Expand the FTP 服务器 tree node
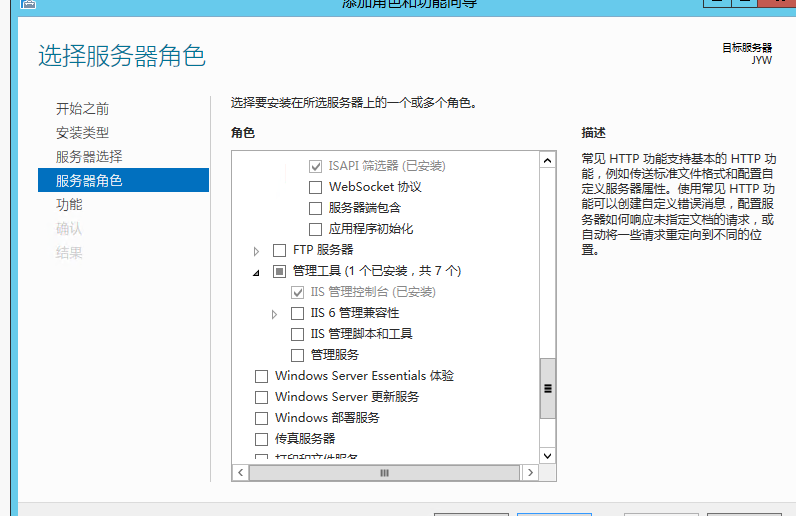The height and width of the screenshot is (516, 796). coord(257,250)
